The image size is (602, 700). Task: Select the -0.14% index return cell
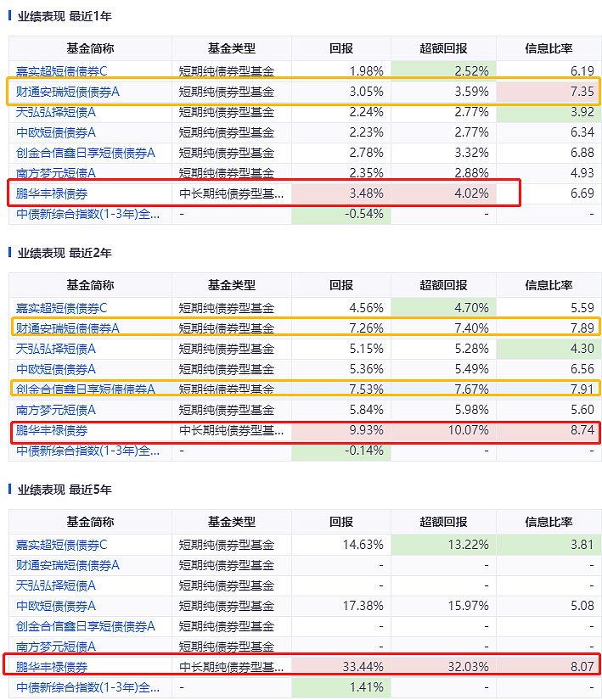341,451
